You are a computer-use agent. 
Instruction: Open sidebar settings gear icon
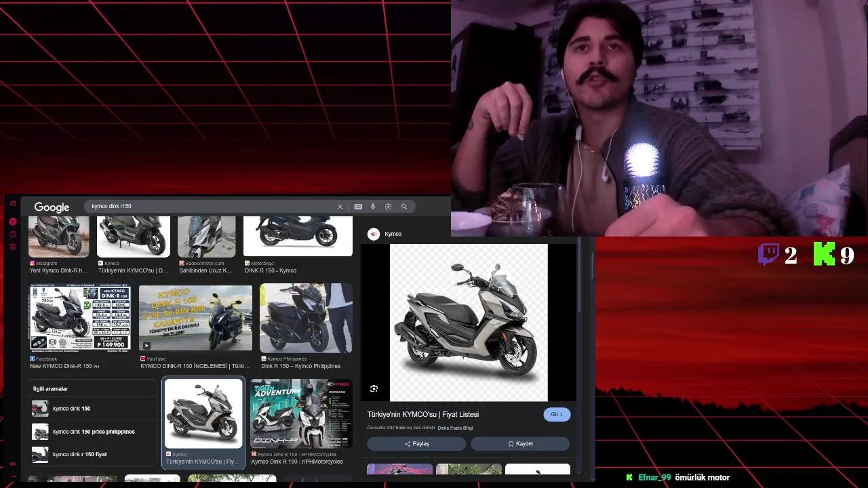coord(13,247)
